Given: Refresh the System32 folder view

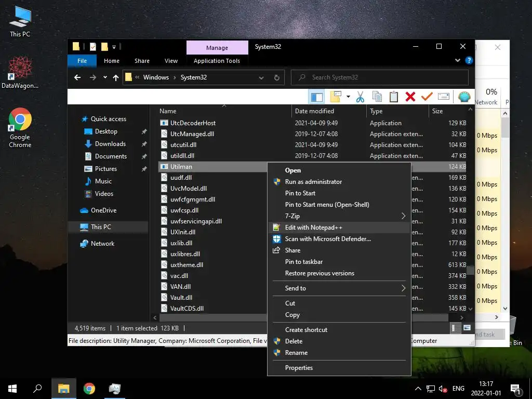Looking at the screenshot, I should tap(276, 77).
